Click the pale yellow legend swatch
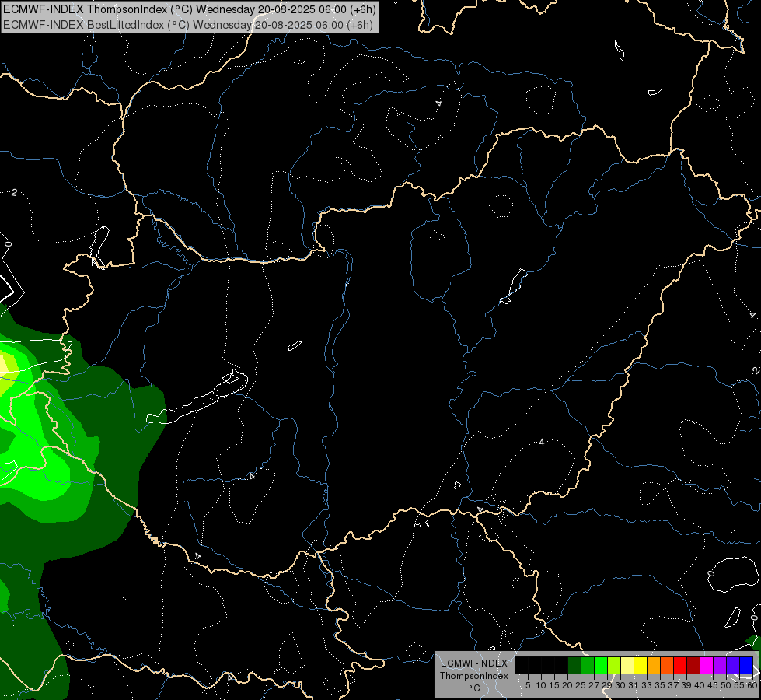The image size is (761, 700). click(627, 665)
